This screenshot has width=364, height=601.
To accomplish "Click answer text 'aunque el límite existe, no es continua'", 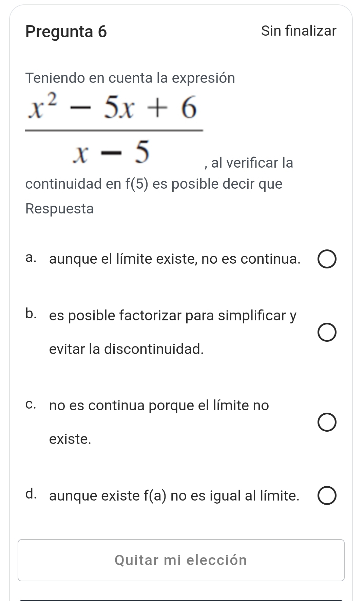I will [175, 259].
